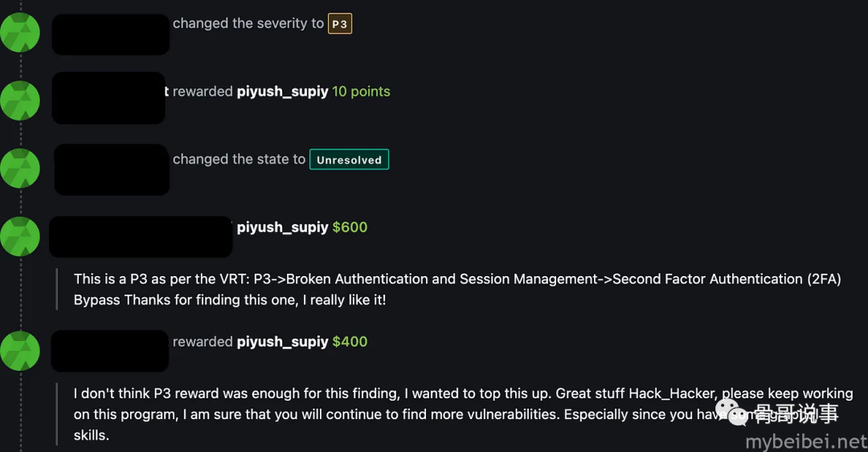Click the $400 reward amount
This screenshot has width=868, height=452.
pyautogui.click(x=350, y=342)
